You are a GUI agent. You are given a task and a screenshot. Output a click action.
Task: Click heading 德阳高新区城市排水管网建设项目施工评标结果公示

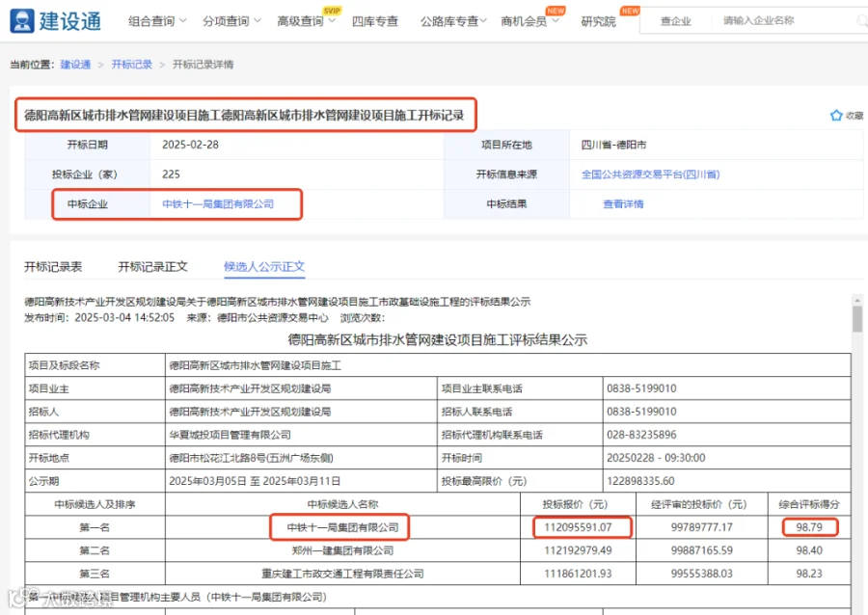tap(437, 339)
